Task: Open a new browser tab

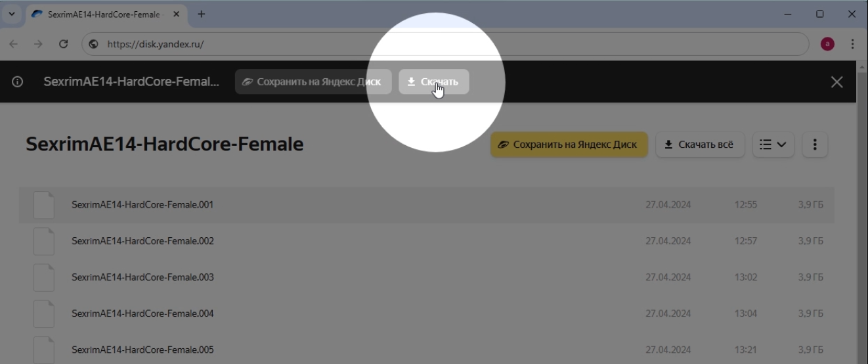Action: tap(201, 14)
